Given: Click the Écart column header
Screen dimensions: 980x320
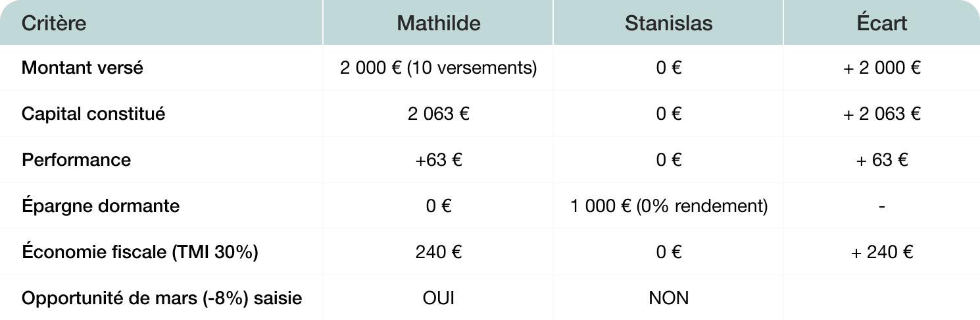Looking at the screenshot, I should (x=881, y=24).
